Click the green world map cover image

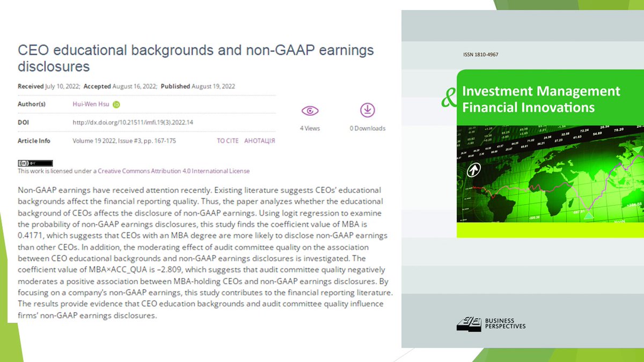pyautogui.click(x=550, y=173)
